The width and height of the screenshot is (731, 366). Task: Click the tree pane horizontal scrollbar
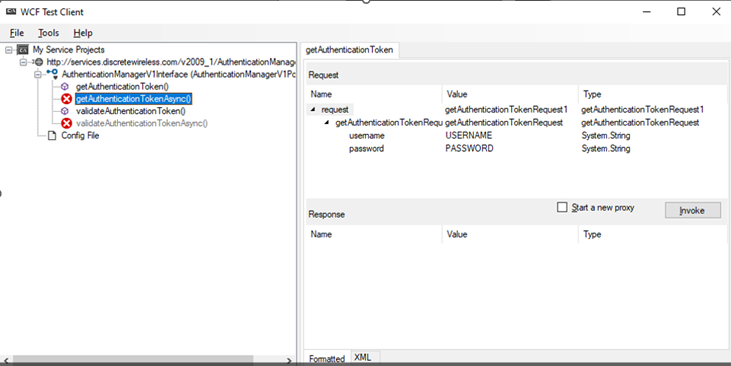(x=133, y=360)
